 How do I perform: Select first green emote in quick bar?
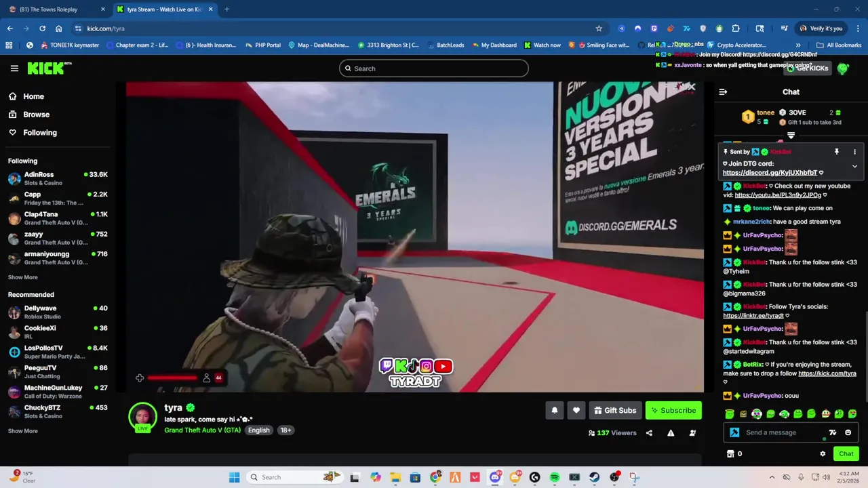pos(730,414)
